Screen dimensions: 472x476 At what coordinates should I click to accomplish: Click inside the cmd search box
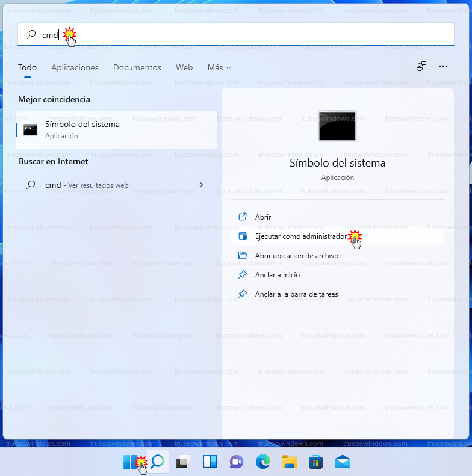(x=241, y=35)
